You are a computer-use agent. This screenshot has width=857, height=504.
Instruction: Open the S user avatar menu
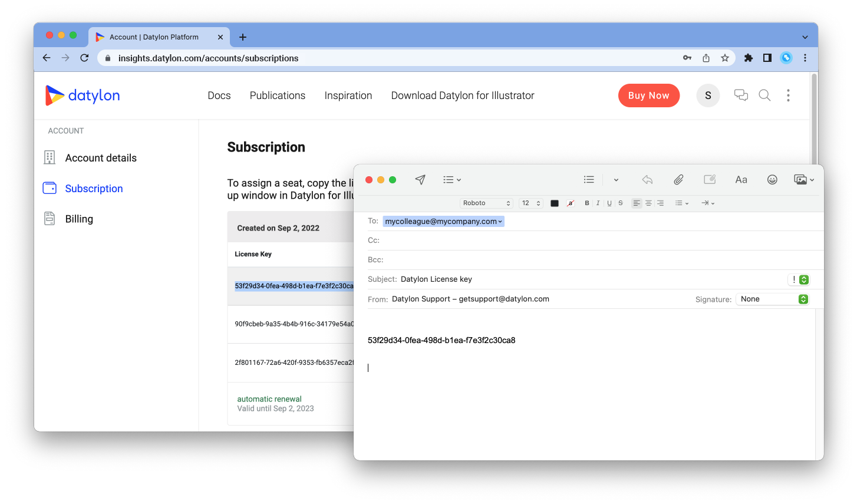(x=708, y=95)
